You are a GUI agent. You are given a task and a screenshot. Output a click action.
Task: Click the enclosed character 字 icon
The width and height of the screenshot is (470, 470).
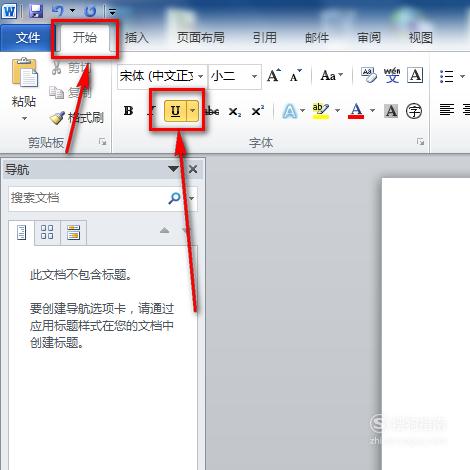click(414, 111)
